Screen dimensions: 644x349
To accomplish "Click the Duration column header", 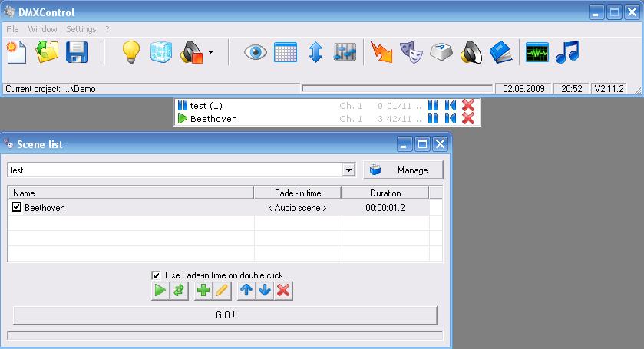I will [385, 193].
